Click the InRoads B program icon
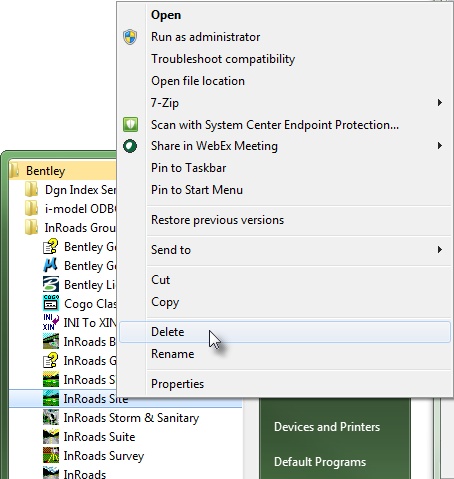This screenshot has width=454, height=479. coord(51,341)
